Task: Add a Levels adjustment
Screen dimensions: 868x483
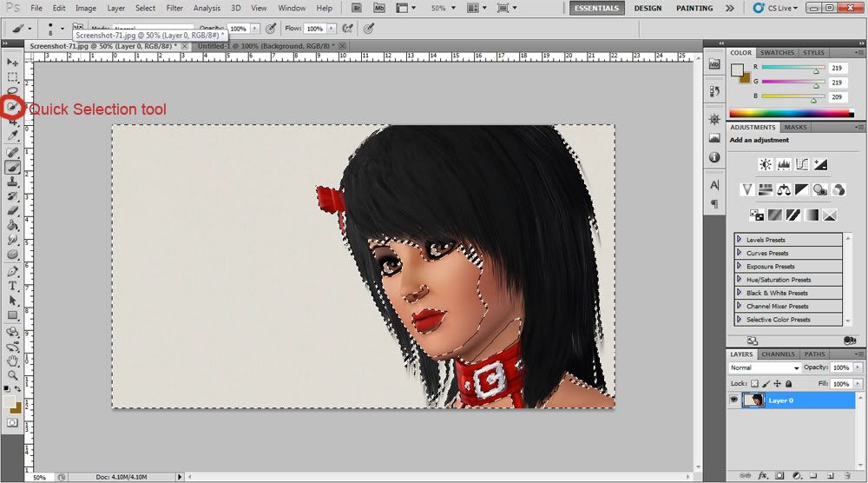Action: (x=784, y=164)
